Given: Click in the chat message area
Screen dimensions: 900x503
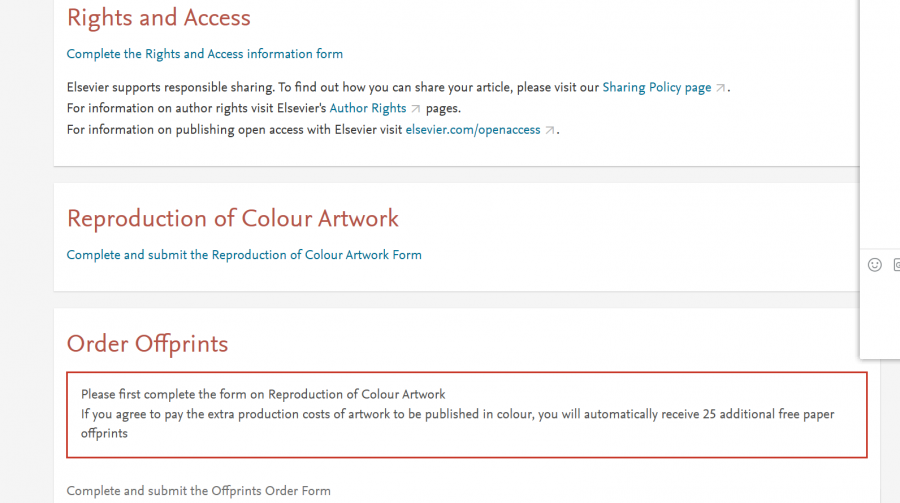Looking at the screenshot, I should (880, 310).
